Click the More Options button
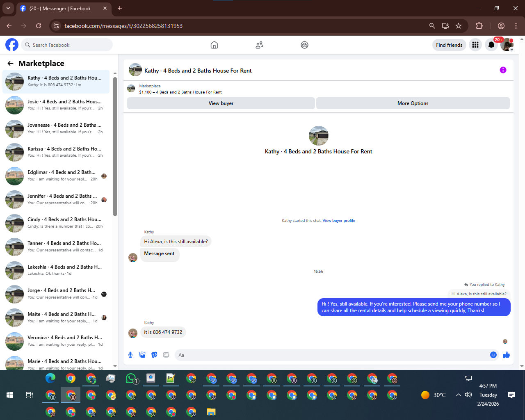 [x=413, y=103]
